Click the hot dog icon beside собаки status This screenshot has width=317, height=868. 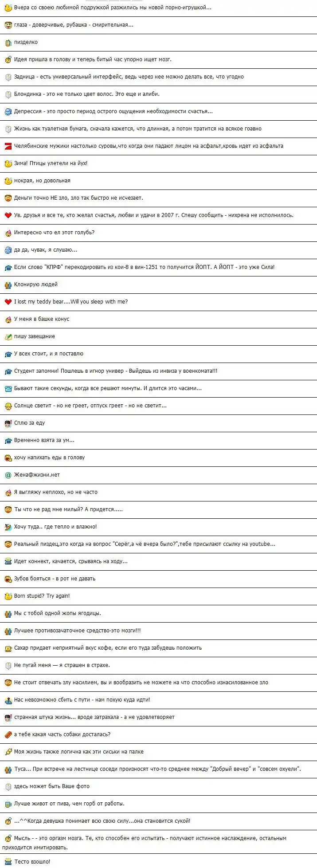point(8,734)
